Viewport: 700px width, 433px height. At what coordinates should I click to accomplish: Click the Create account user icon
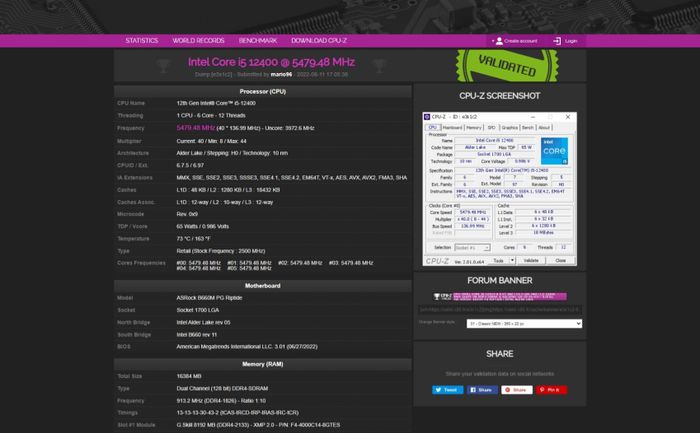point(498,41)
